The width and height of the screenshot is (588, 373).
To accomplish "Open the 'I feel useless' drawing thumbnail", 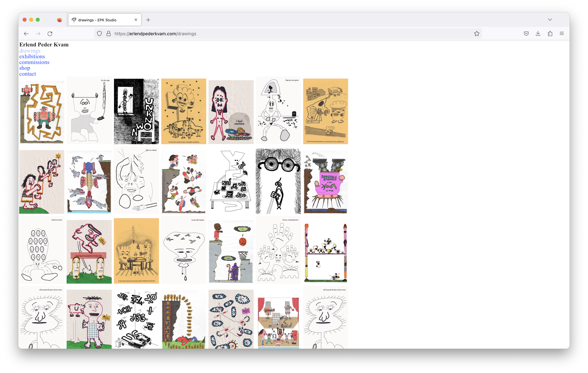I will [x=231, y=112].
